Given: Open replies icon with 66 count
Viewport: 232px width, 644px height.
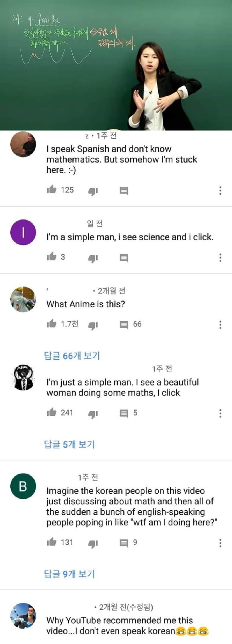Looking at the screenshot, I should [x=124, y=325].
